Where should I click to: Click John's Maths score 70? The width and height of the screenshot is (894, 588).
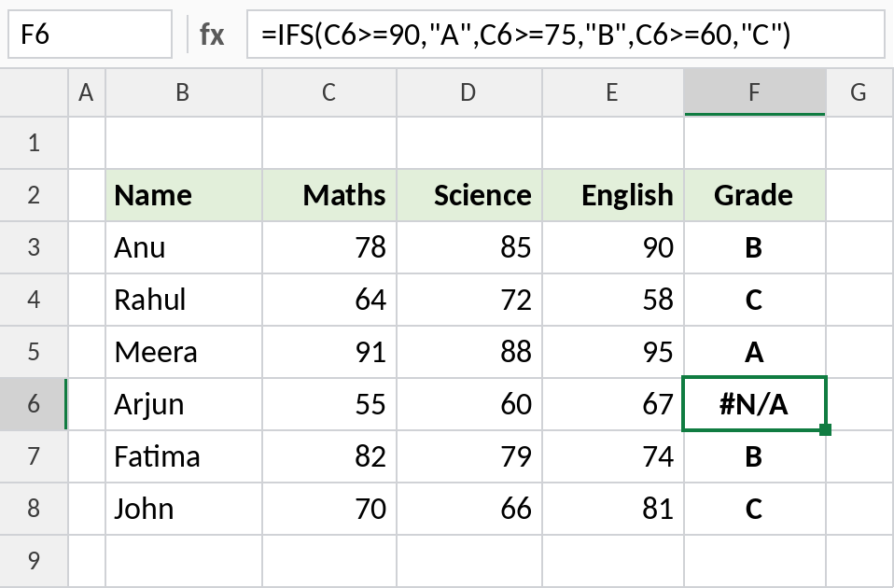329,509
